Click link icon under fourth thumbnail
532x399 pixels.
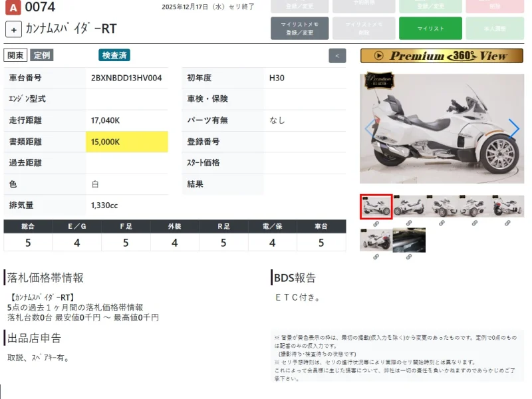(x=475, y=223)
